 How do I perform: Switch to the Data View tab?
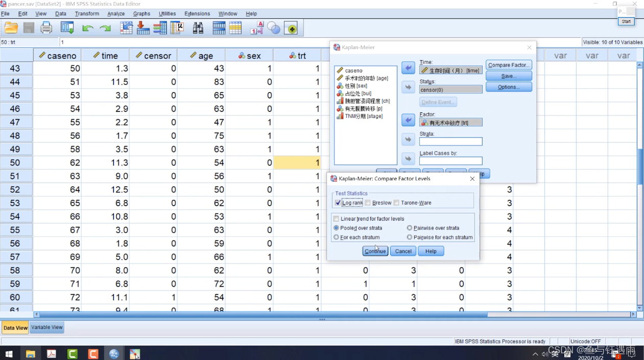tap(15, 328)
